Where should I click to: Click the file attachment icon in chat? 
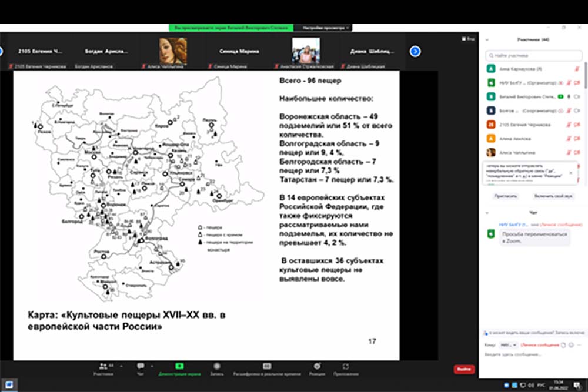[563, 345]
